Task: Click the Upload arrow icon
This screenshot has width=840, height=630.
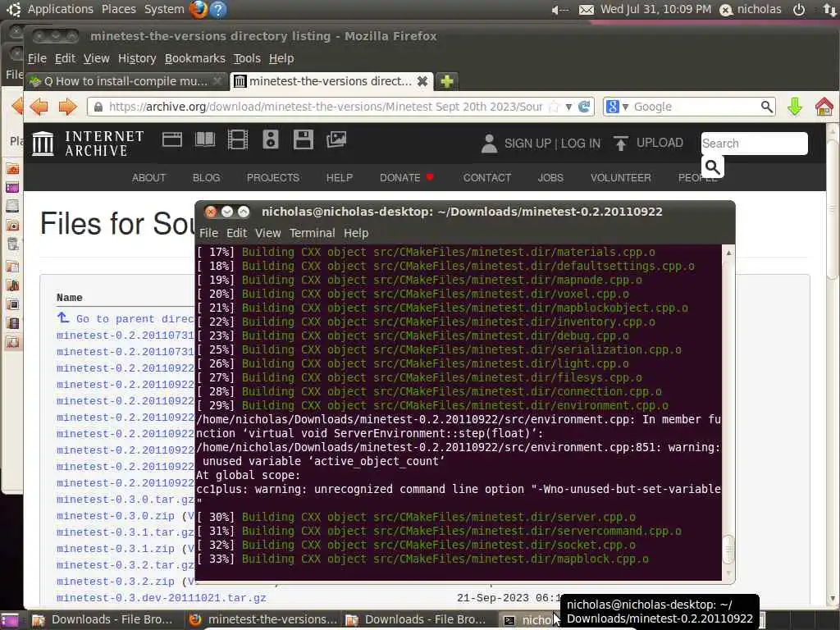Action: [x=620, y=144]
